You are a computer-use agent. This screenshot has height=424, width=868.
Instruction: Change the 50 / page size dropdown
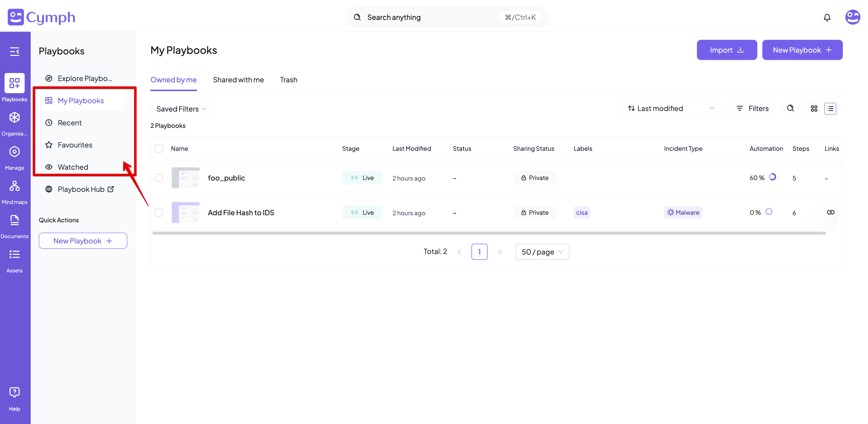coord(542,252)
